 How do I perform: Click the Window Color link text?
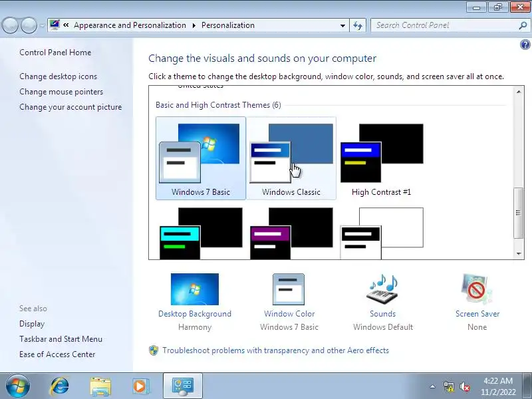pos(289,314)
